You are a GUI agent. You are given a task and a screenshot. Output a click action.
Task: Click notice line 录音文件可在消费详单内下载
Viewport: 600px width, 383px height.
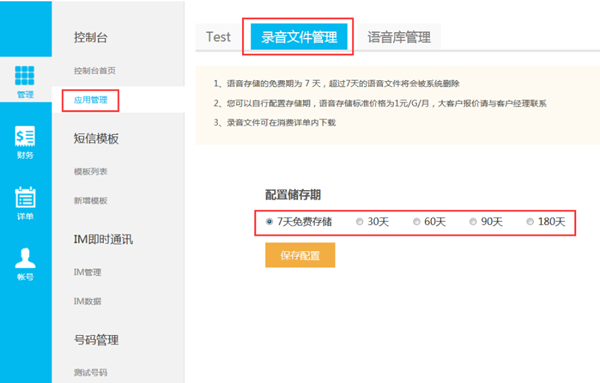click(275, 122)
